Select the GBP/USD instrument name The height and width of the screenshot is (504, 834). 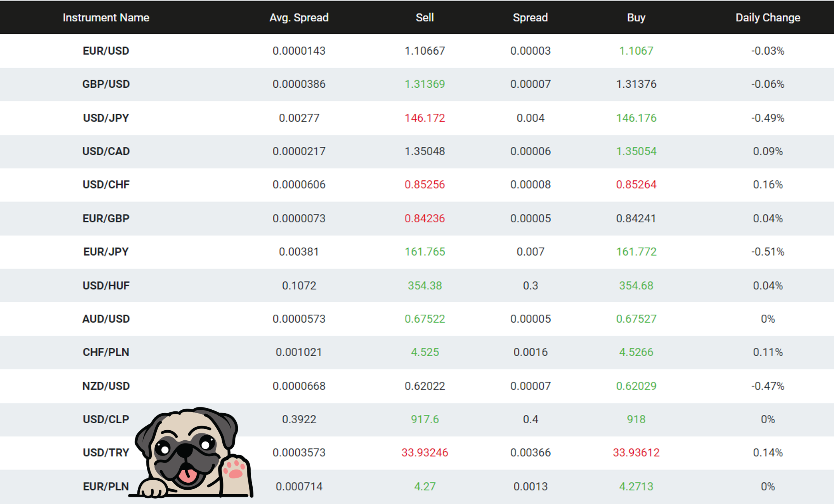point(106,84)
